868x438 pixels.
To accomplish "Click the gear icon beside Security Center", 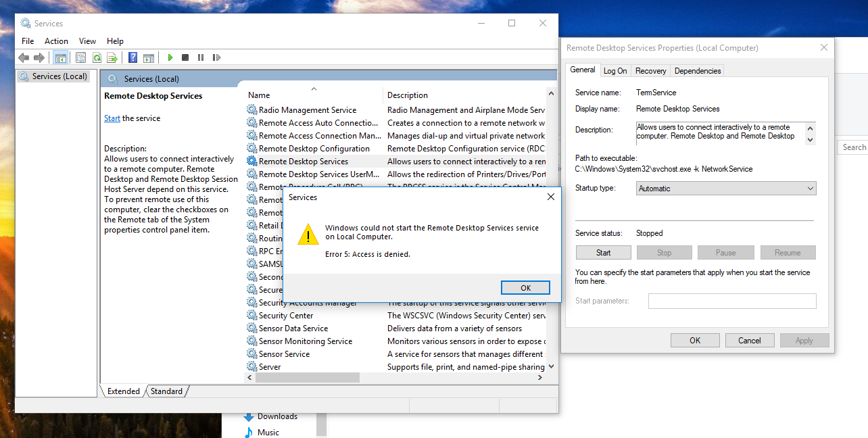I will [x=252, y=315].
